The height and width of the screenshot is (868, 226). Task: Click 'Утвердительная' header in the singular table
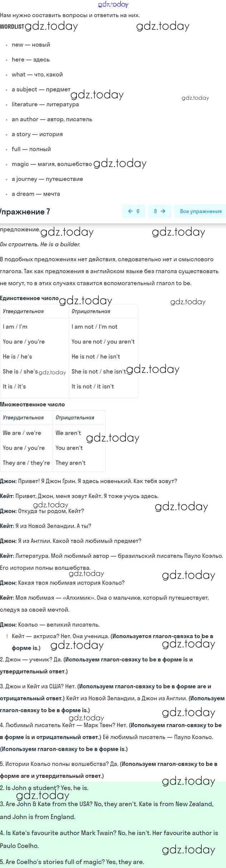tap(23, 311)
